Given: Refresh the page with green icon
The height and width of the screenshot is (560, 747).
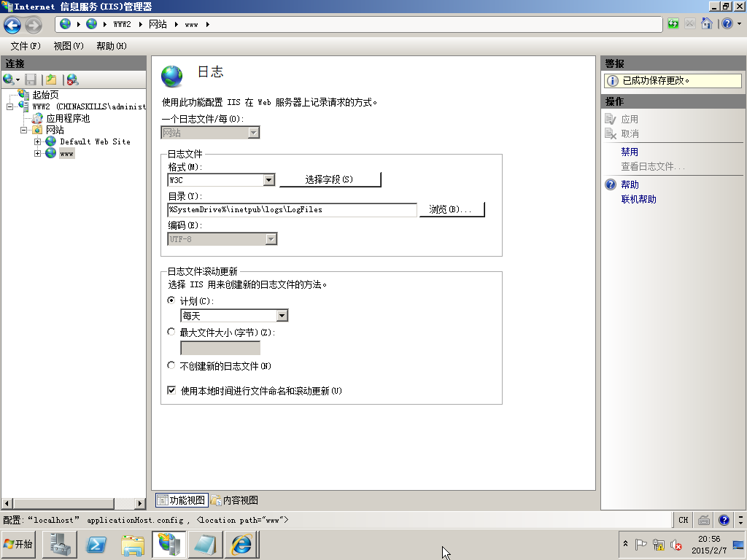Looking at the screenshot, I should click(x=673, y=23).
